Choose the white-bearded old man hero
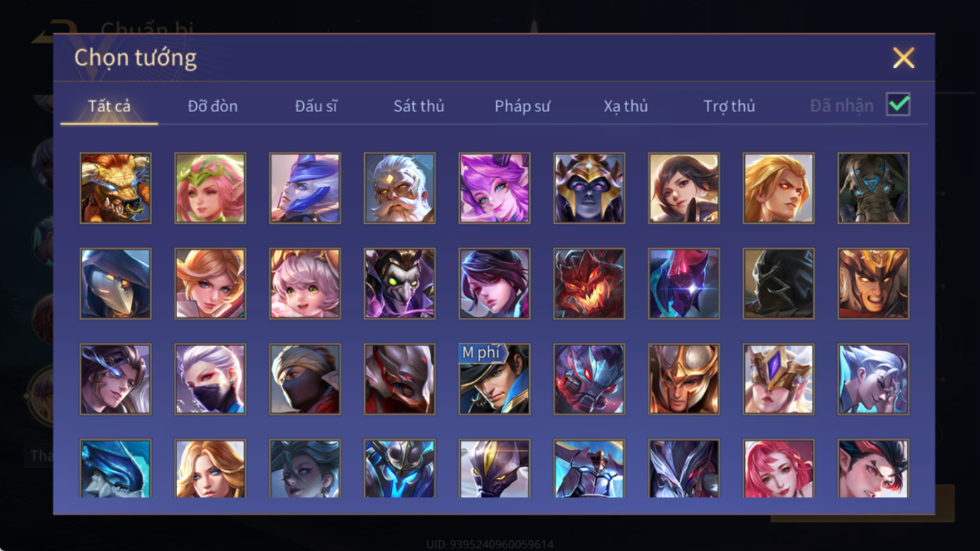This screenshot has height=551, width=980. click(400, 188)
